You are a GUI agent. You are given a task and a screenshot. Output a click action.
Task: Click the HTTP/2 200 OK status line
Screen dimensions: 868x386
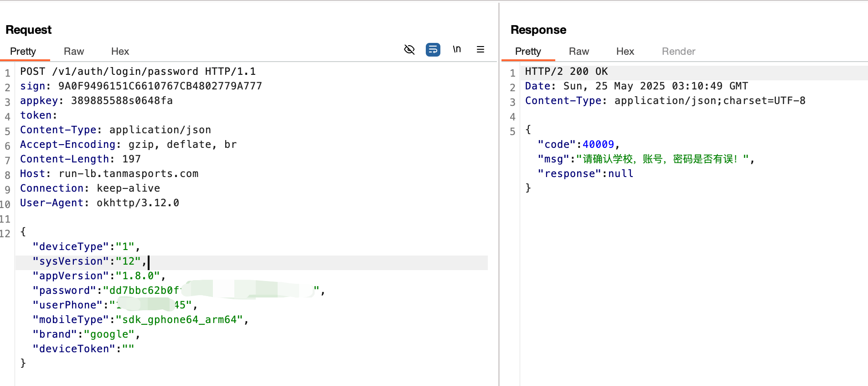click(x=566, y=72)
